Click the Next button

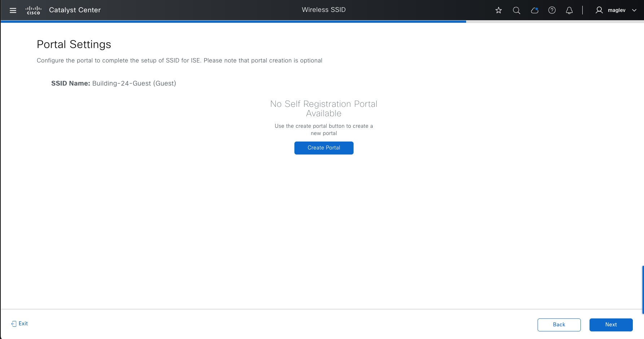coord(611,325)
